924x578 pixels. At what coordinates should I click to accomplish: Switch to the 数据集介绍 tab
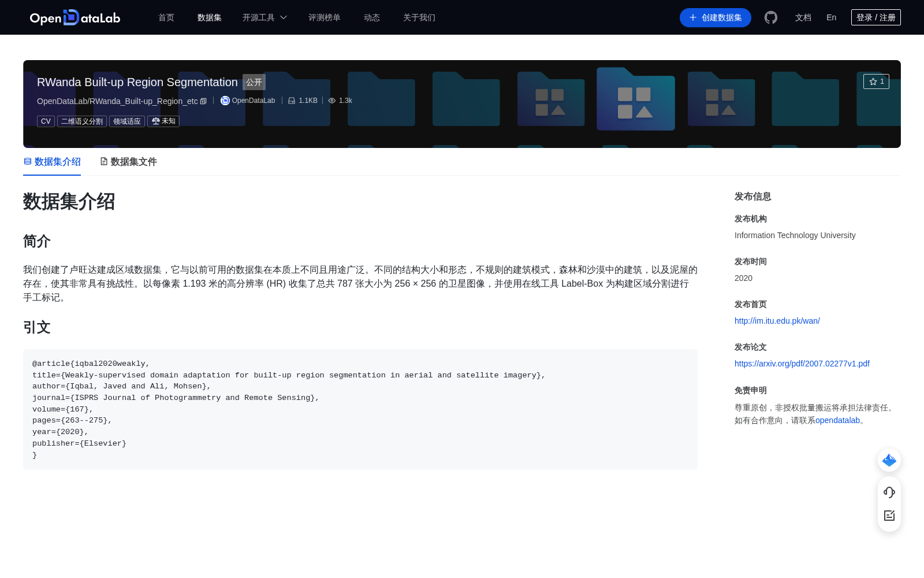click(x=52, y=162)
